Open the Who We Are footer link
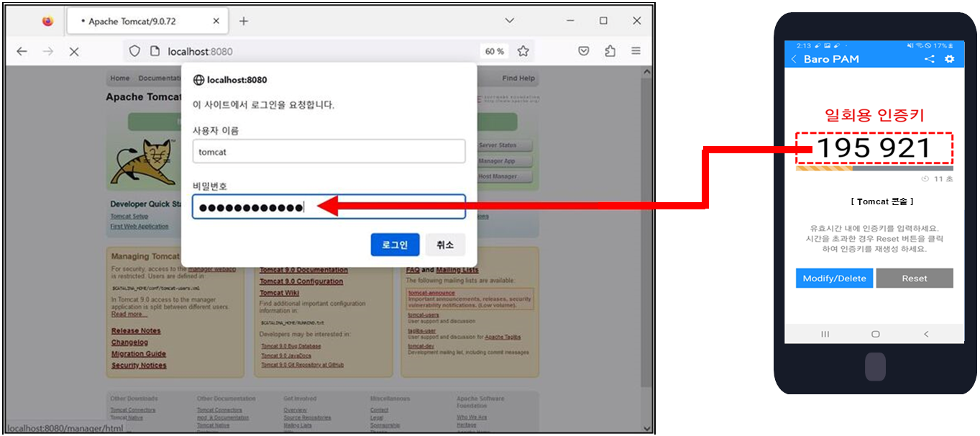This screenshot has width=980, height=436. tap(472, 417)
